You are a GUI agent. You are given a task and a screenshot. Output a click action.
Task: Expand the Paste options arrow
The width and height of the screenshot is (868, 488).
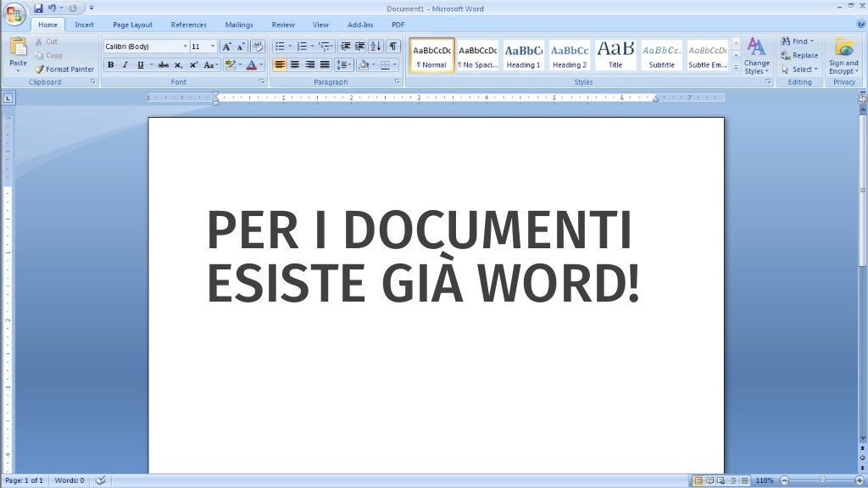click(x=19, y=71)
